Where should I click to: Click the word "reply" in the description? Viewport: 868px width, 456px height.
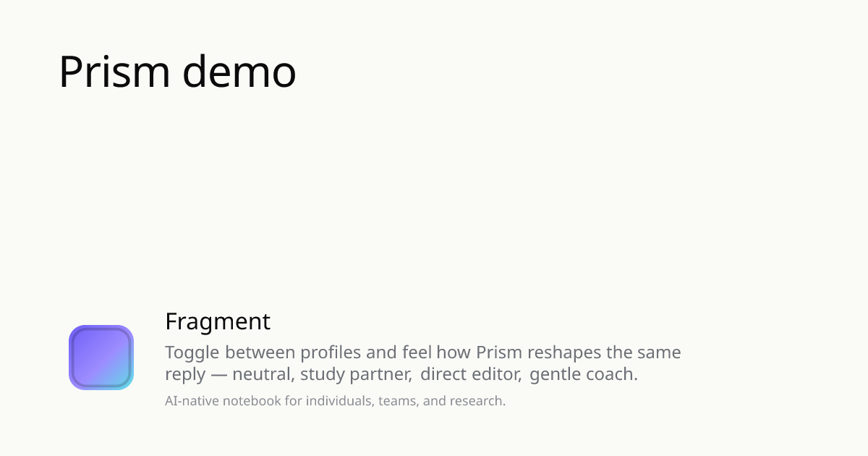point(185,375)
